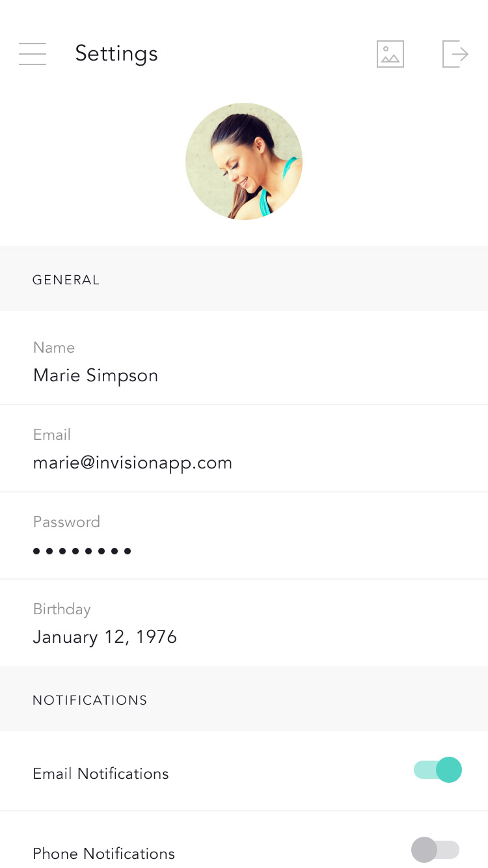Click the image gallery icon
Viewport: 488px width, 868px height.
390,54
